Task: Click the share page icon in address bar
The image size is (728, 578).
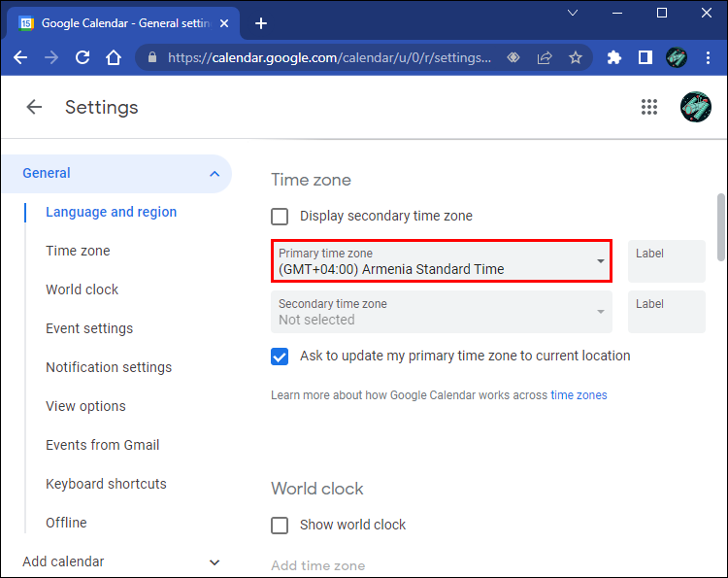Action: pyautogui.click(x=545, y=57)
